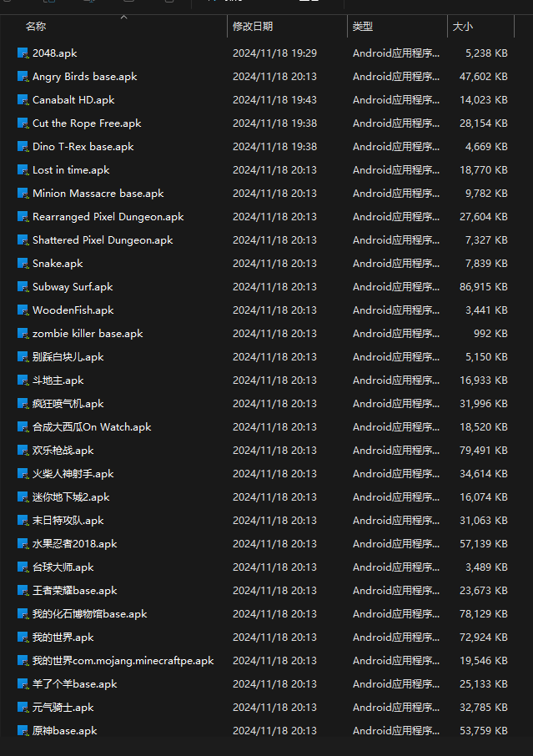The width and height of the screenshot is (533, 756).
Task: Click the 72,924 KB size value
Action: click(x=483, y=638)
